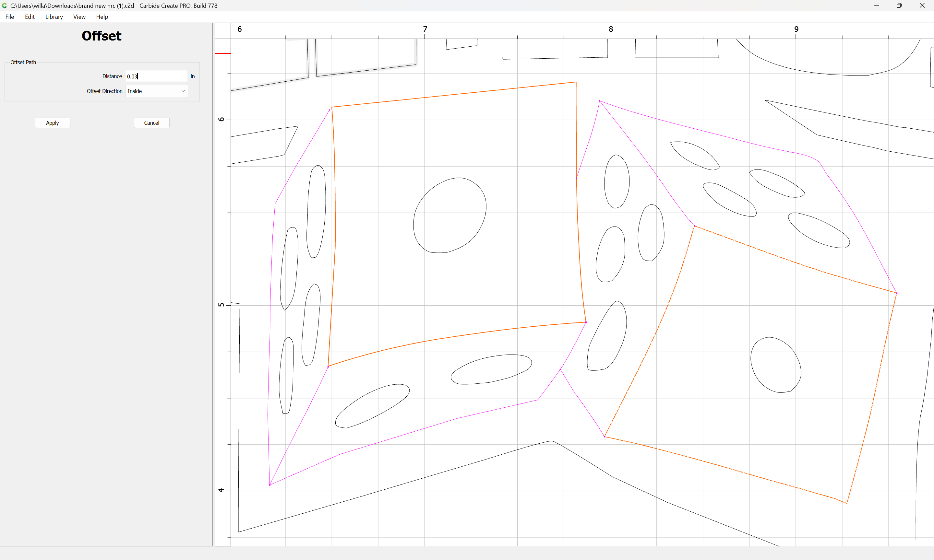This screenshot has height=560, width=934.
Task: Select the circle on right dashed die face
Action: coord(775,365)
